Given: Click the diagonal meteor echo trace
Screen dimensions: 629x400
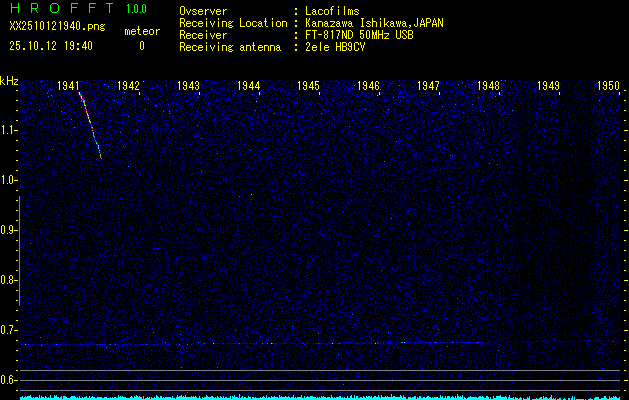Looking at the screenshot, I should pos(90,124).
